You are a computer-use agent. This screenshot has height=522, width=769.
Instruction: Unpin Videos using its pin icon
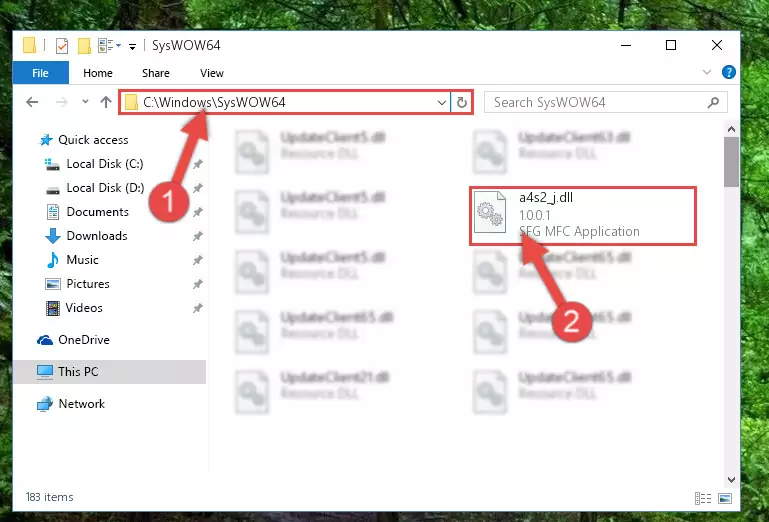pos(198,309)
